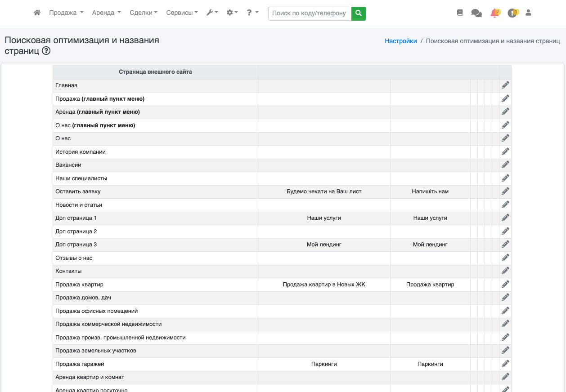Open the Сервисы menu

(182, 13)
